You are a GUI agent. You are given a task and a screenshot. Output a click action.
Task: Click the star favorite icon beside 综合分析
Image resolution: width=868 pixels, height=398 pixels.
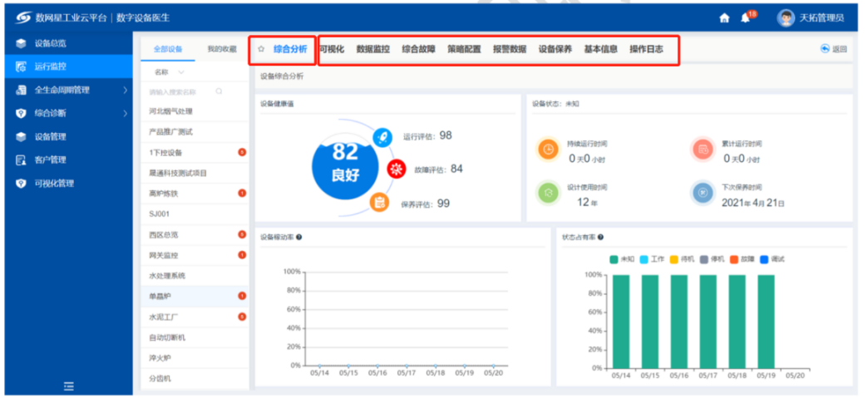click(x=261, y=50)
